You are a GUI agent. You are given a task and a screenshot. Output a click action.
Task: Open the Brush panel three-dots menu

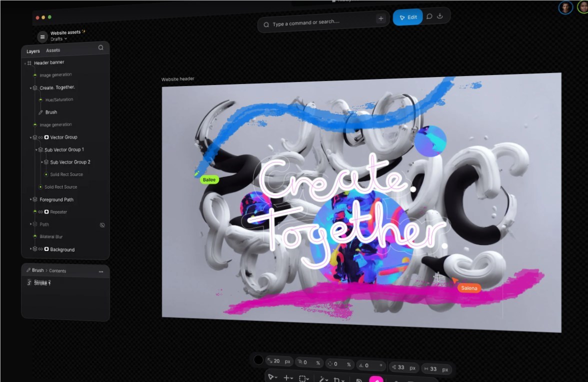click(101, 271)
